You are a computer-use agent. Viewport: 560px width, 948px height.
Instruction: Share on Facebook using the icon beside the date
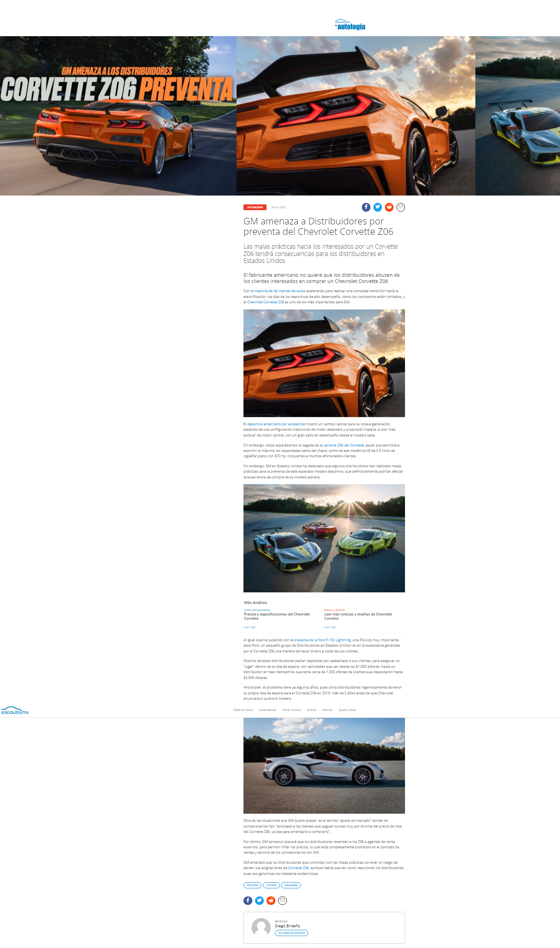click(x=366, y=207)
